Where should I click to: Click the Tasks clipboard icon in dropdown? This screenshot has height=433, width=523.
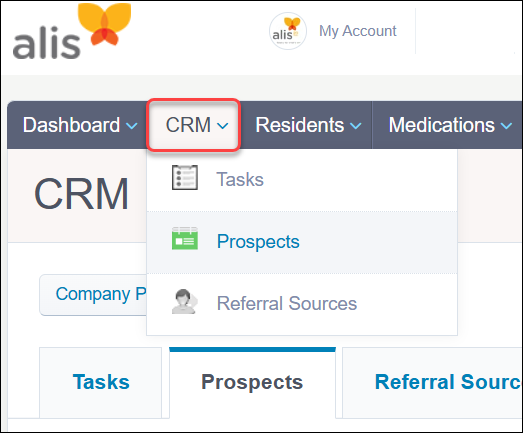(x=185, y=177)
